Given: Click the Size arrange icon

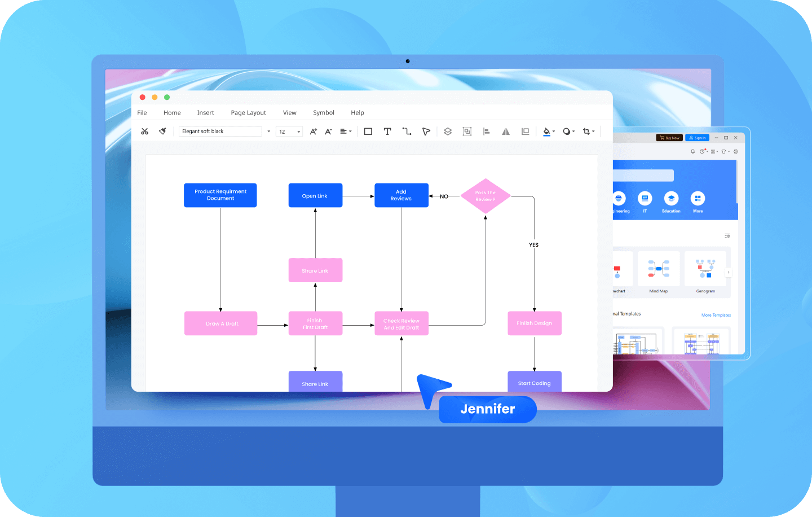Looking at the screenshot, I should (x=525, y=132).
